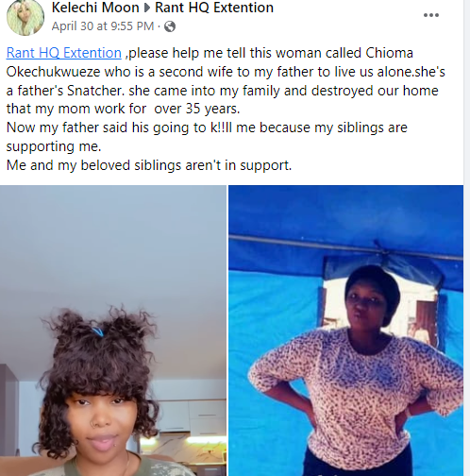The width and height of the screenshot is (470, 476).
Task: Click the arrow between Kelechi Moon and group name
Action: [x=147, y=8]
